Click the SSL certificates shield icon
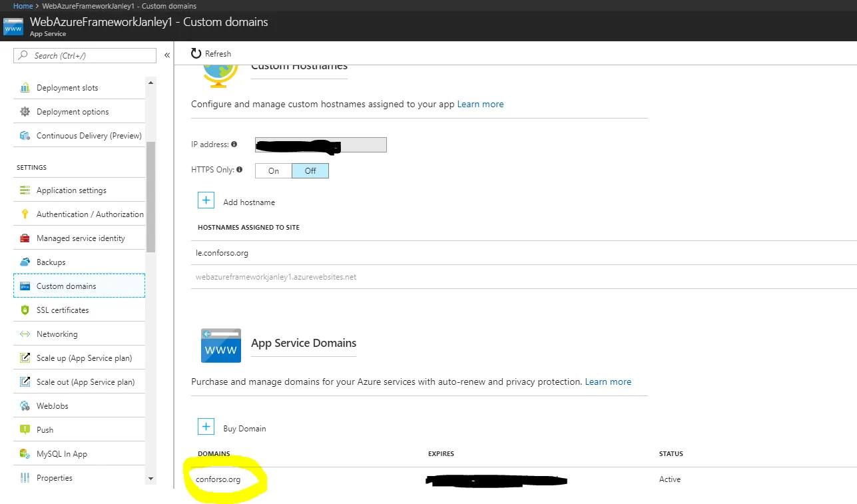This screenshot has height=504, width=857. pos(25,310)
